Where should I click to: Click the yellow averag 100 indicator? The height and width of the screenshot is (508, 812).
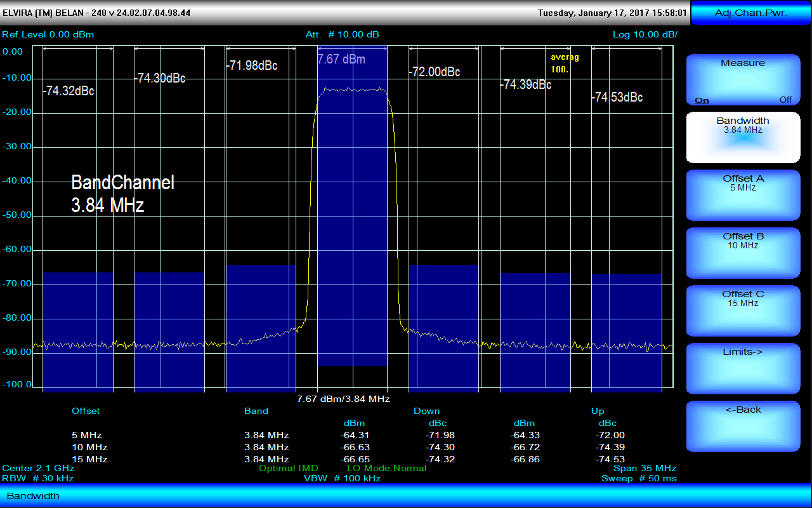pyautogui.click(x=564, y=63)
